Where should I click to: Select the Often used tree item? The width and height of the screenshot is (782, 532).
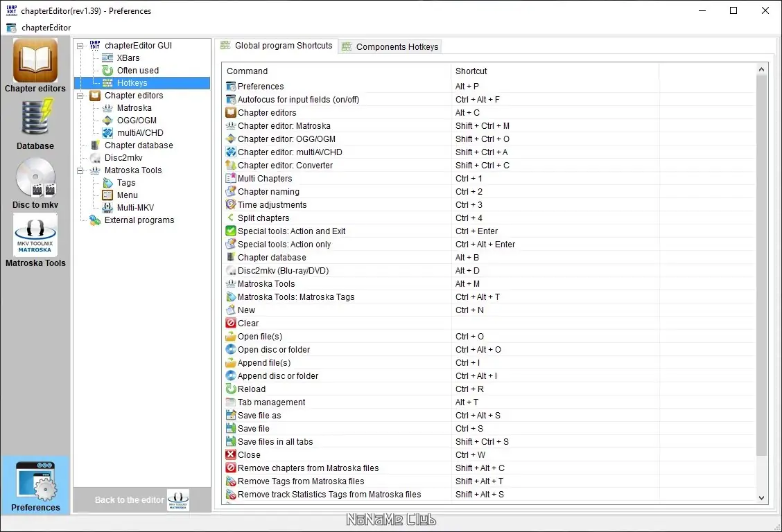(138, 70)
